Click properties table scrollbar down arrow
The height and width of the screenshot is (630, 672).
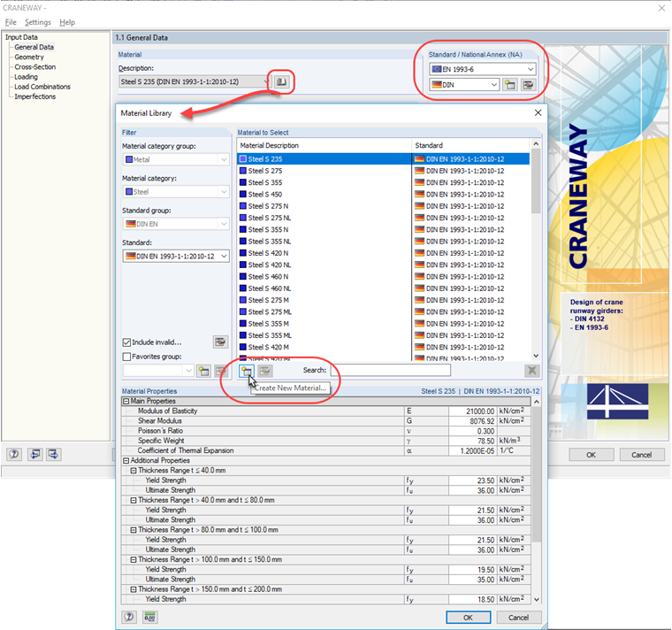click(x=536, y=600)
